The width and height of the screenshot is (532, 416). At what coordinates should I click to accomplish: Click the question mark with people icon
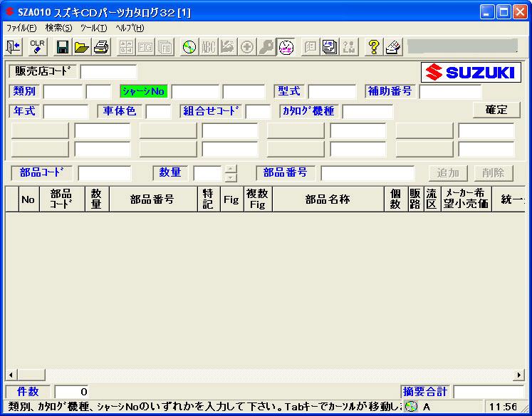tap(349, 47)
